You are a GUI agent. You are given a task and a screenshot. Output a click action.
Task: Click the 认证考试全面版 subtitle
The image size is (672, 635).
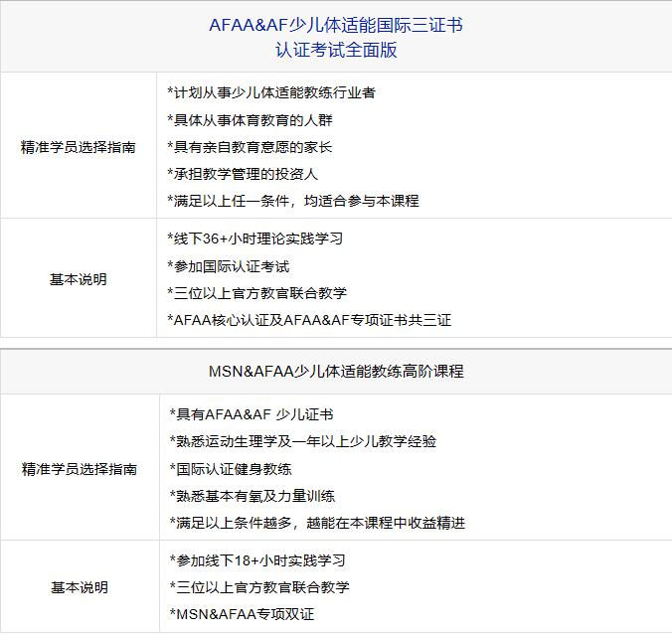pyautogui.click(x=336, y=50)
